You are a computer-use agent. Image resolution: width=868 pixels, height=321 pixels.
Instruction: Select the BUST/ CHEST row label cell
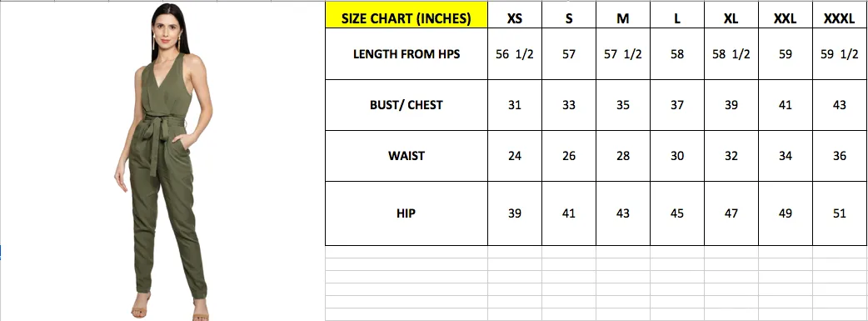[407, 105]
